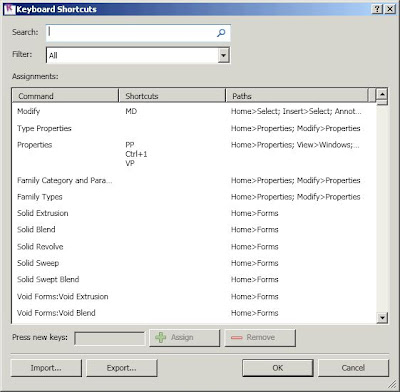Click the Assign button

point(185,338)
